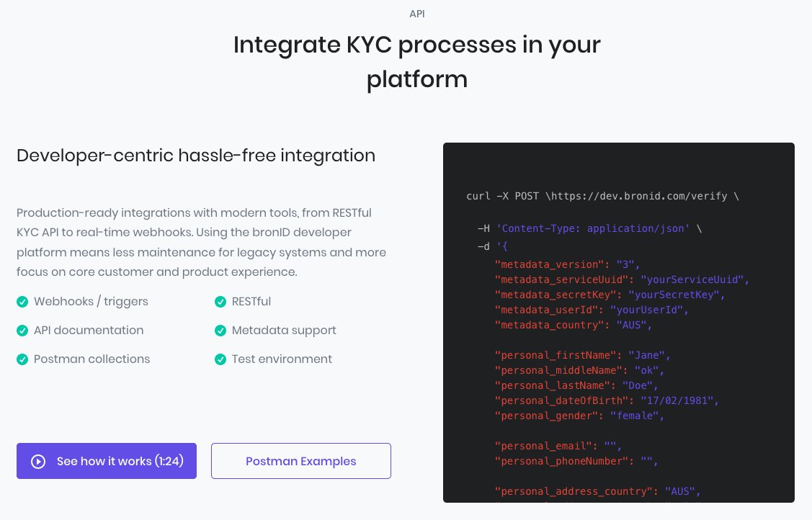The image size is (812, 520).
Task: Click the "personal_firstName": "Jane" code line
Action: pos(583,355)
